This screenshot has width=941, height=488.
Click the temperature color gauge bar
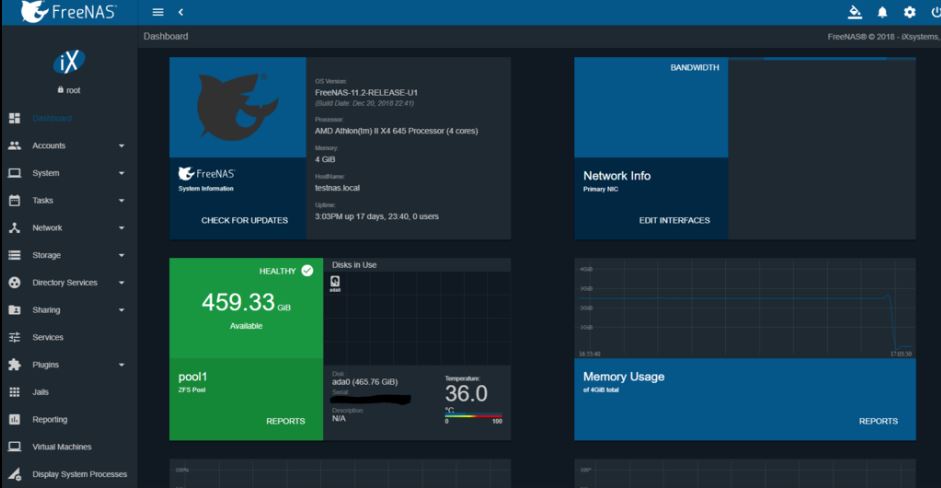[x=474, y=415]
